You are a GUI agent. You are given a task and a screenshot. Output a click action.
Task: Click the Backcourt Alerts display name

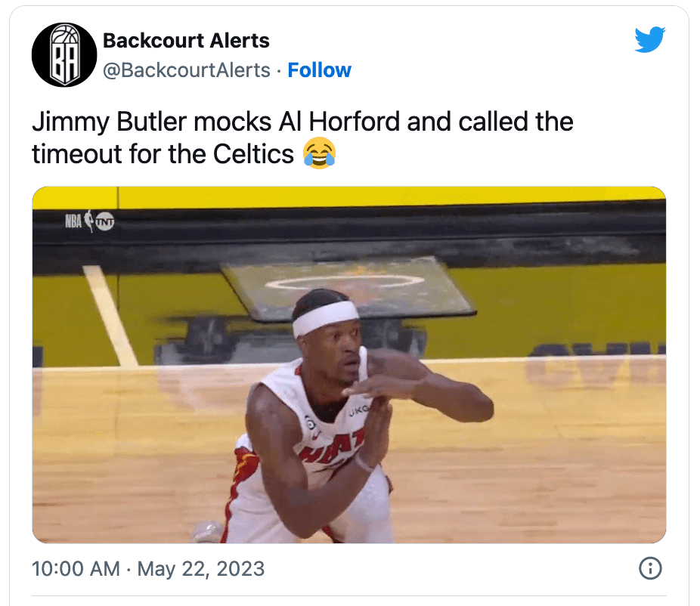tap(186, 41)
